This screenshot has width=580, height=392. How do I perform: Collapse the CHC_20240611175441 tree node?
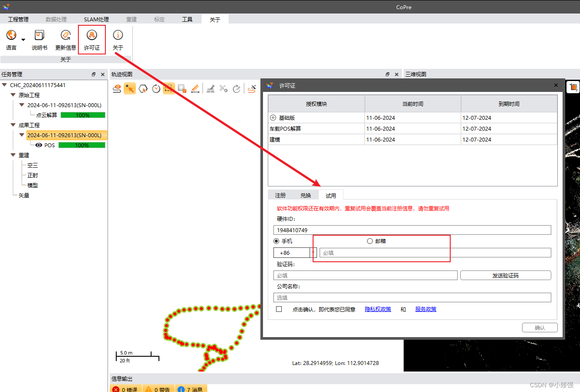coord(5,85)
